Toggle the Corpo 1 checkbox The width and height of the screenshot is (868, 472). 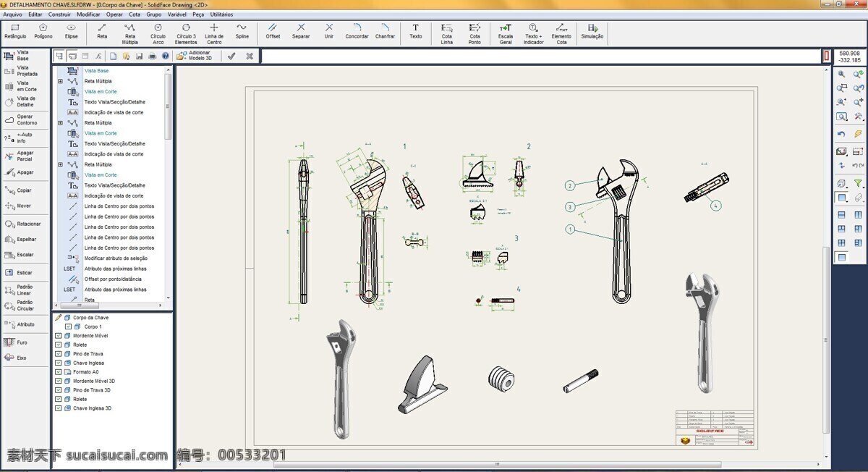pos(68,326)
